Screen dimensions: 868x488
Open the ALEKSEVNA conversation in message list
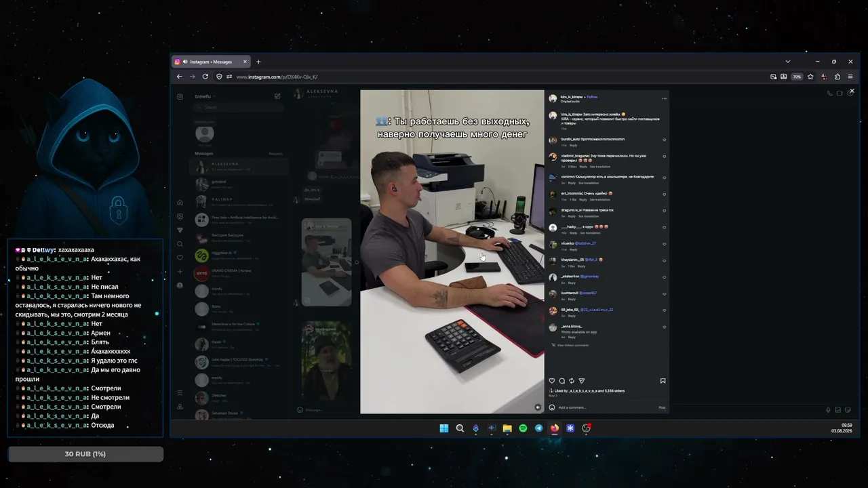click(239, 167)
